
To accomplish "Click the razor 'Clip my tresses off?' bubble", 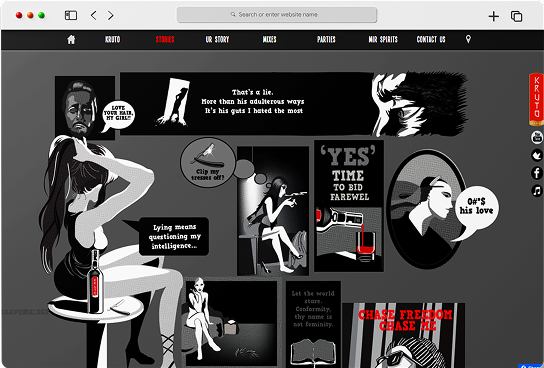I will (x=207, y=162).
